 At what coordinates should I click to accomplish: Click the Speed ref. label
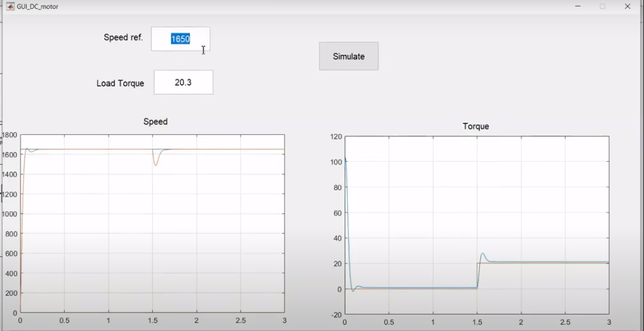click(x=123, y=37)
